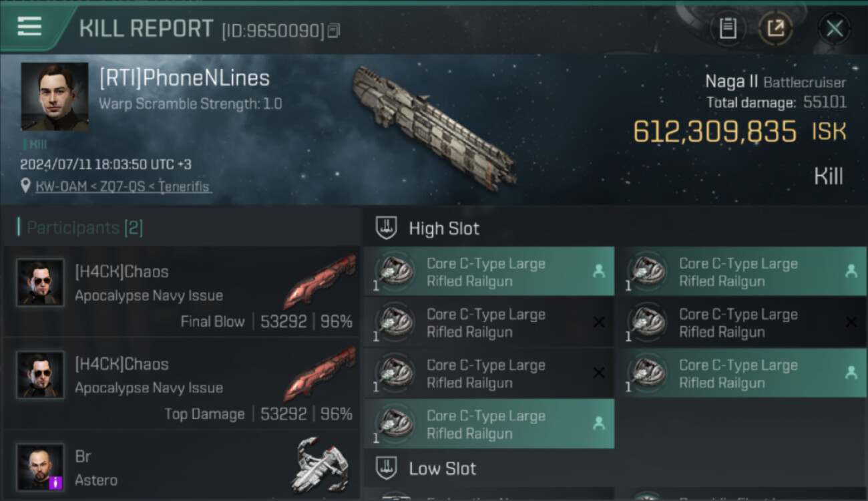Open Br Astero participant entry
The width and height of the screenshot is (868, 501).
click(x=182, y=466)
